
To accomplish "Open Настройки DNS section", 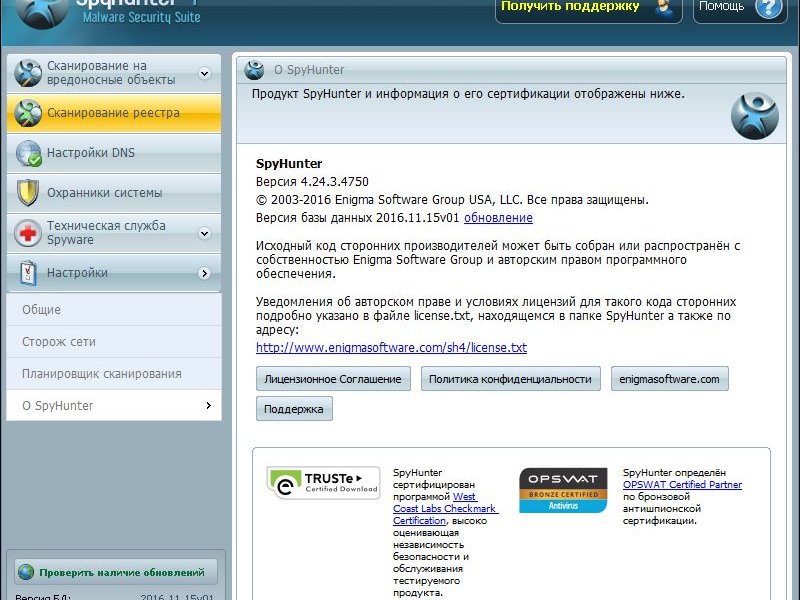I will coord(114,153).
